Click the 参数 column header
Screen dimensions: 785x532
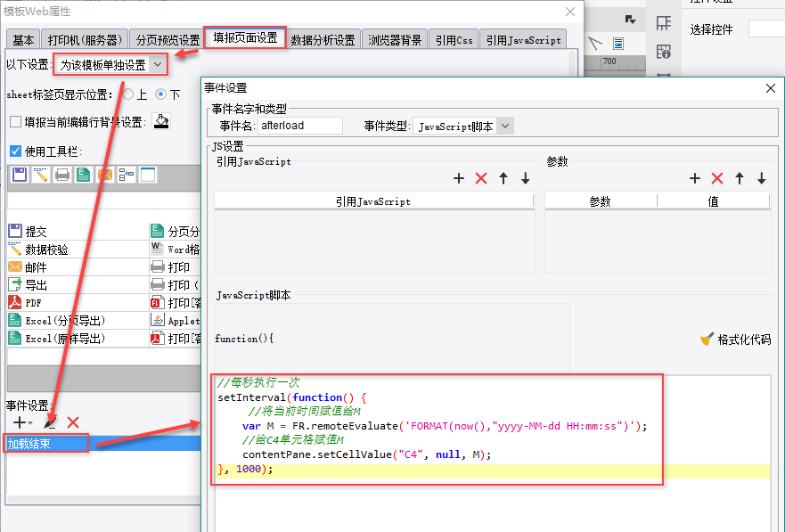coord(601,201)
